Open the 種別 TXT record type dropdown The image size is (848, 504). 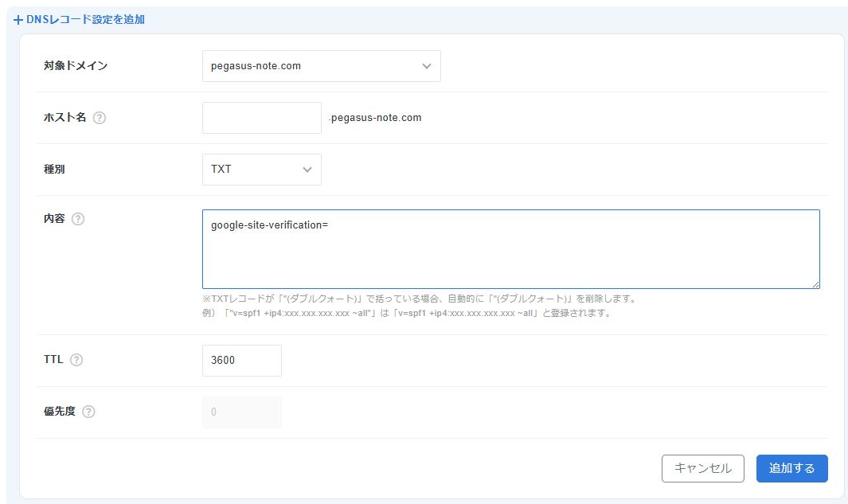pyautogui.click(x=261, y=170)
